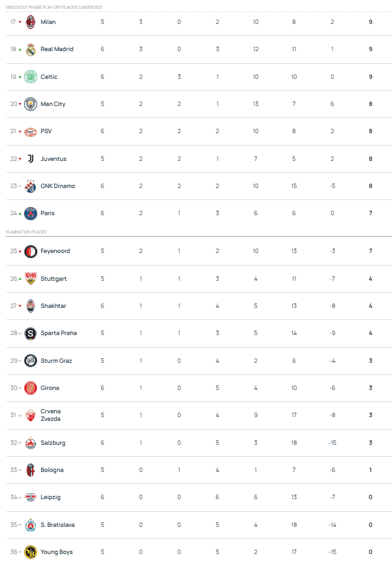Click the Young Boys club crest
Screen dimensions: 392x566
point(30,551)
